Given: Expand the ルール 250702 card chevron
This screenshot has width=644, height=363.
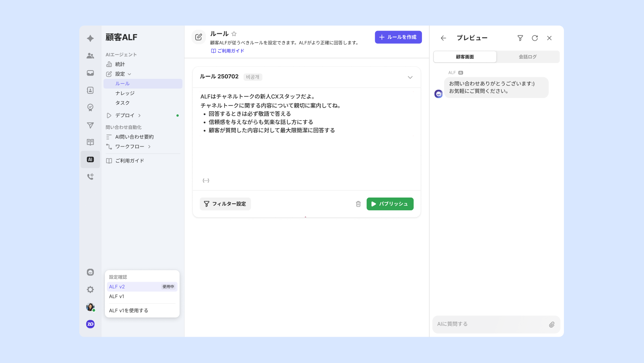Looking at the screenshot, I should tap(410, 77).
